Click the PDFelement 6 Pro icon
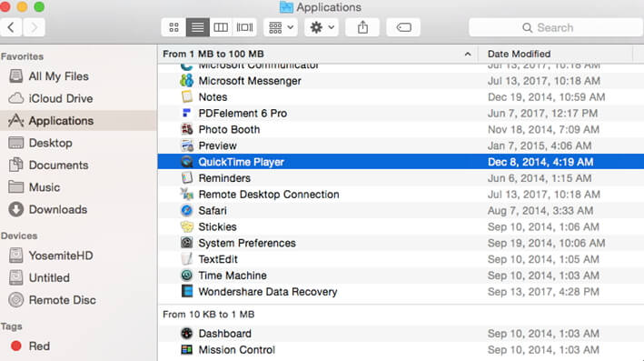Image resolution: width=644 pixels, height=361 pixels. [x=186, y=113]
